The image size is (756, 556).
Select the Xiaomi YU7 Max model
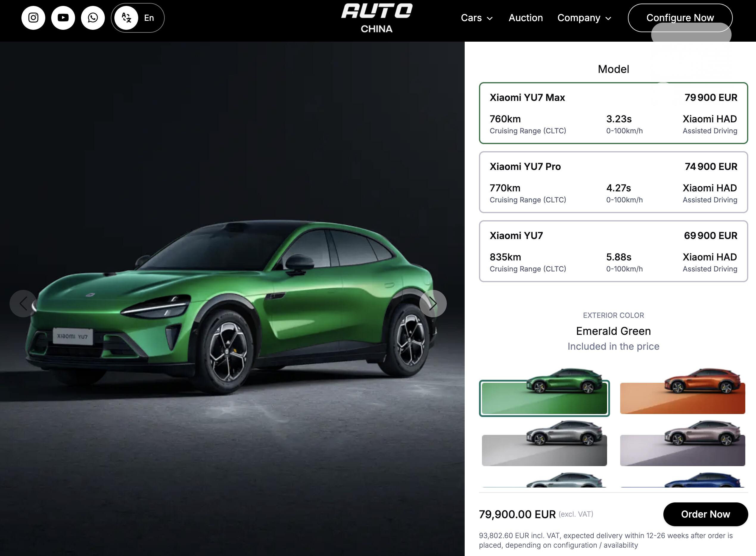(613, 113)
